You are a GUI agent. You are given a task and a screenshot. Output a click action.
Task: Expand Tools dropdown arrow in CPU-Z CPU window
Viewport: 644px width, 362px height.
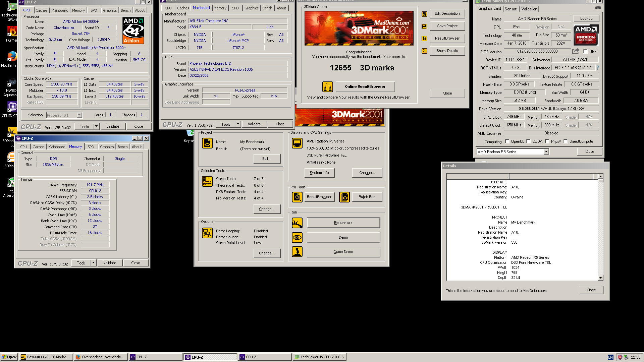tap(97, 127)
